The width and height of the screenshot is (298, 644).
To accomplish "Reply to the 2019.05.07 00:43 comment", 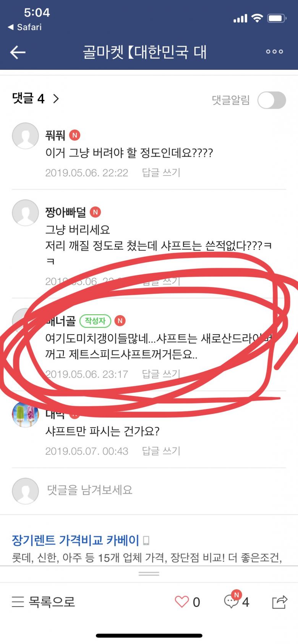I will [x=161, y=451].
